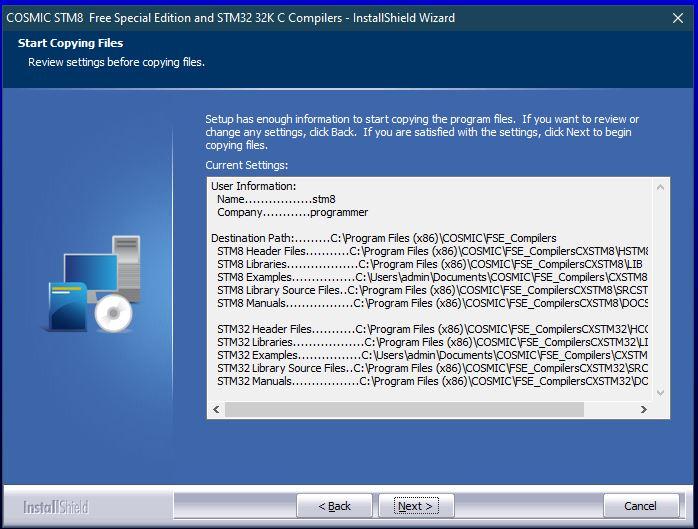
Task: Click the 'STM8 Manuals' line
Action: click(432, 303)
